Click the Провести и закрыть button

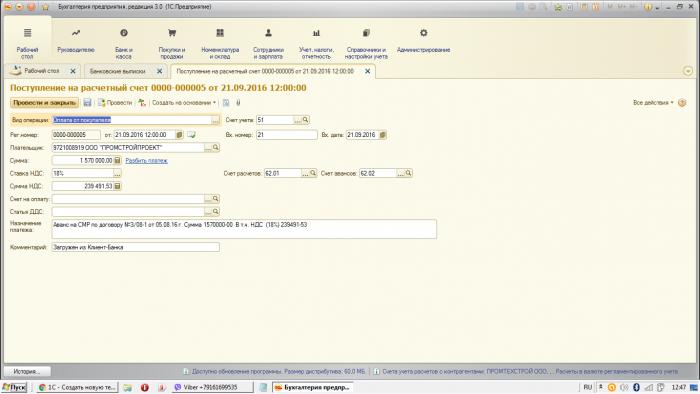pos(45,103)
